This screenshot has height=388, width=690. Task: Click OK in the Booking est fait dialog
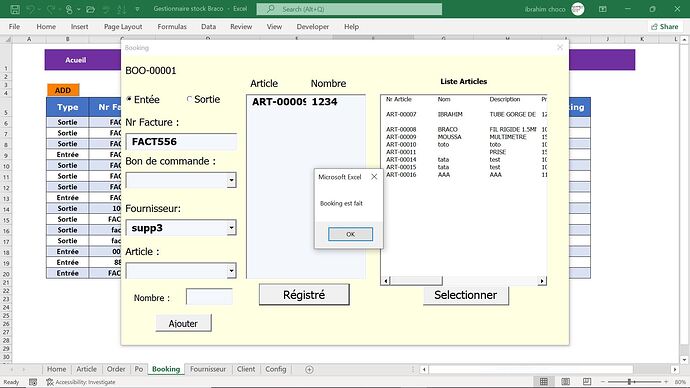tap(350, 234)
